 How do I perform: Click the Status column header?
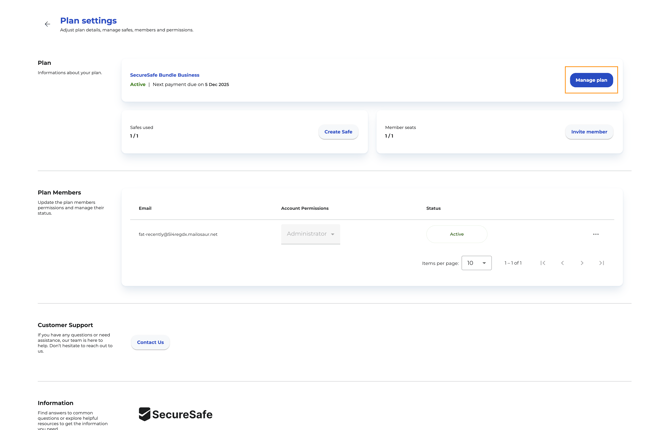tap(433, 208)
